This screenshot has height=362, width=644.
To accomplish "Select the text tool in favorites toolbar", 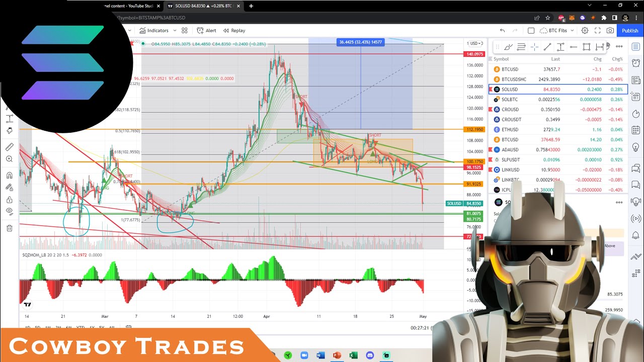I will tap(560, 47).
